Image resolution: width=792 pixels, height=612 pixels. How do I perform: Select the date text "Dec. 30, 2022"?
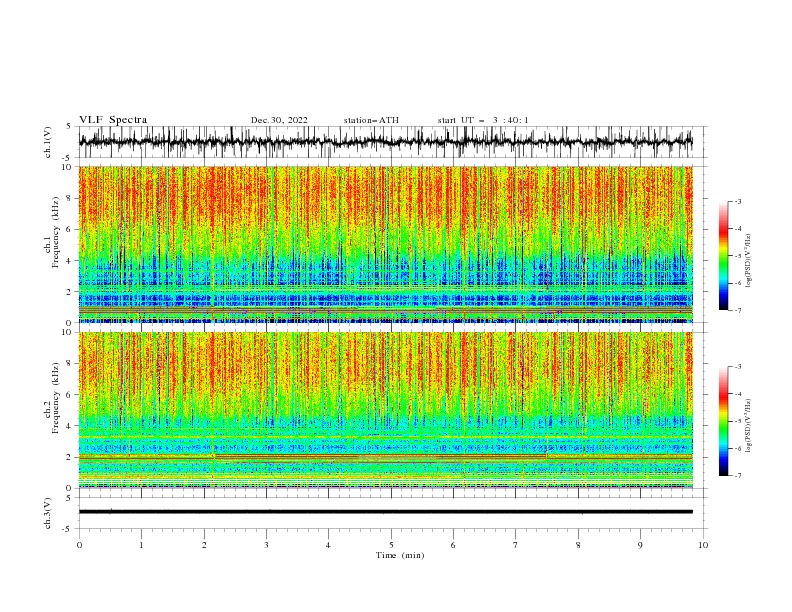[x=279, y=120]
